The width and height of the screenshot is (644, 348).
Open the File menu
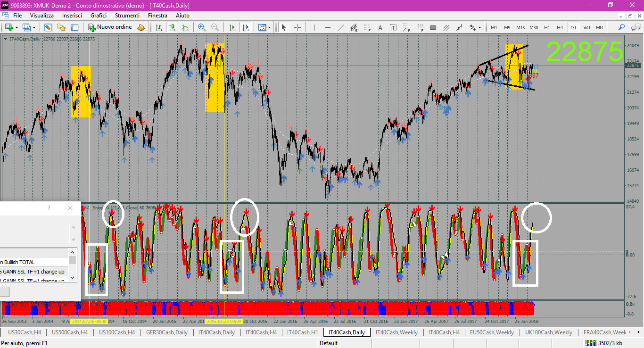tap(17, 16)
